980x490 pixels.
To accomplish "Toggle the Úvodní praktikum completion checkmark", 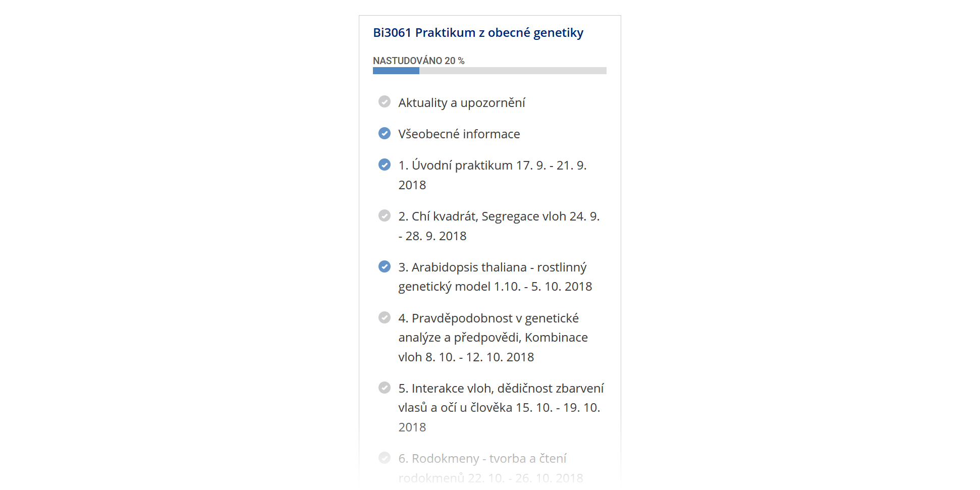I will [x=384, y=165].
